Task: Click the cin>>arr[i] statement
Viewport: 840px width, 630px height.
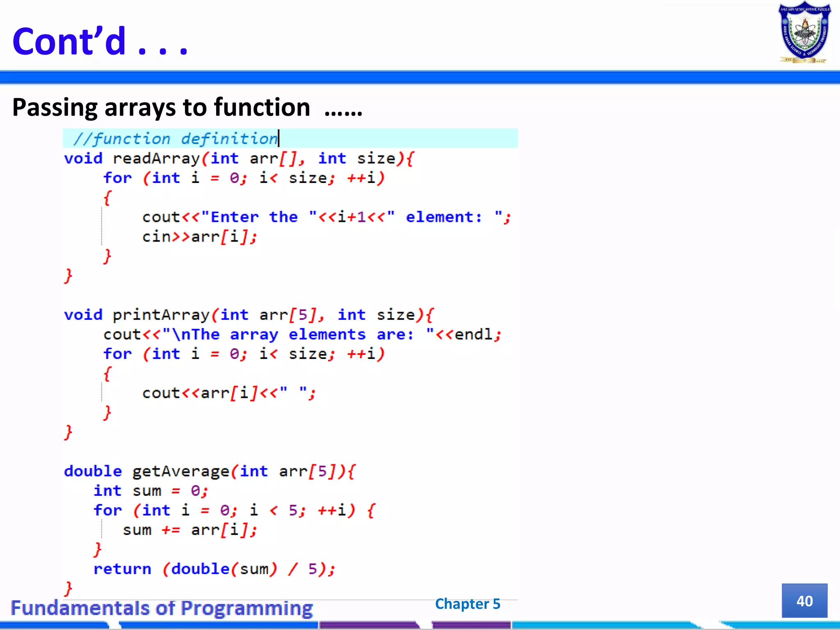Action: (199, 237)
